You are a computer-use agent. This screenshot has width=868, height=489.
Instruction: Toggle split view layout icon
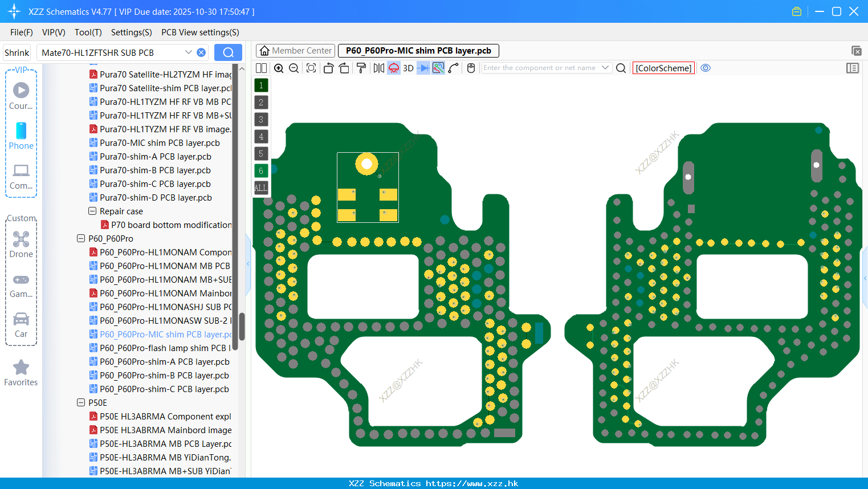pyautogui.click(x=261, y=68)
